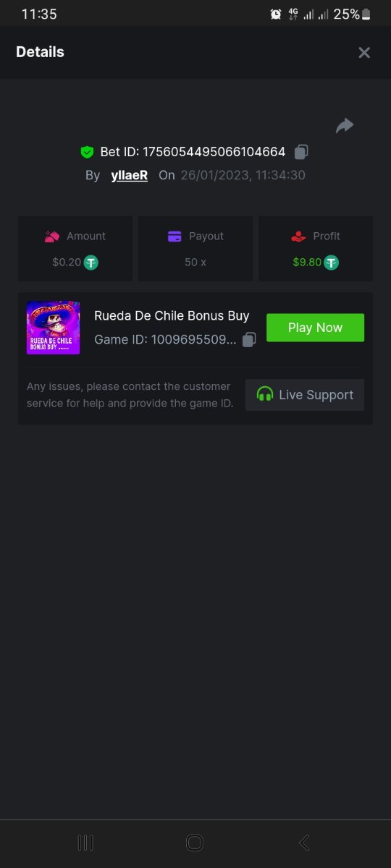Open Rueda De Chile game thumbnail
This screenshot has width=391, height=868.
(54, 328)
